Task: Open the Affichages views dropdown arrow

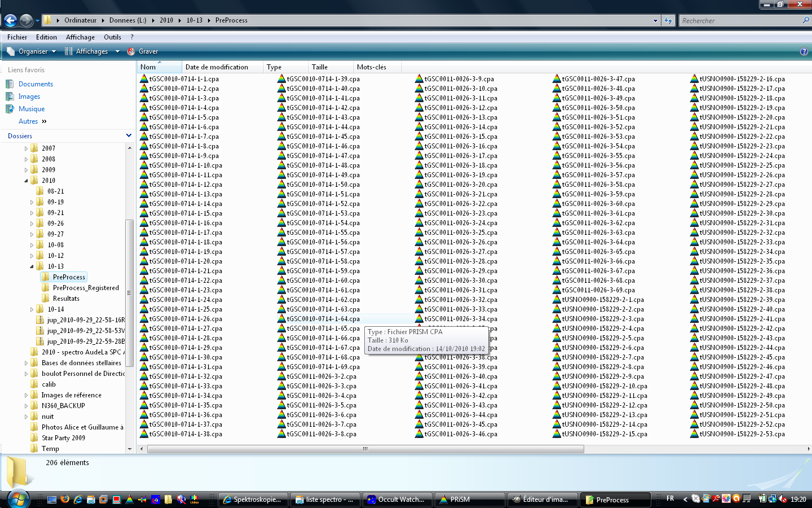Action: [x=117, y=51]
